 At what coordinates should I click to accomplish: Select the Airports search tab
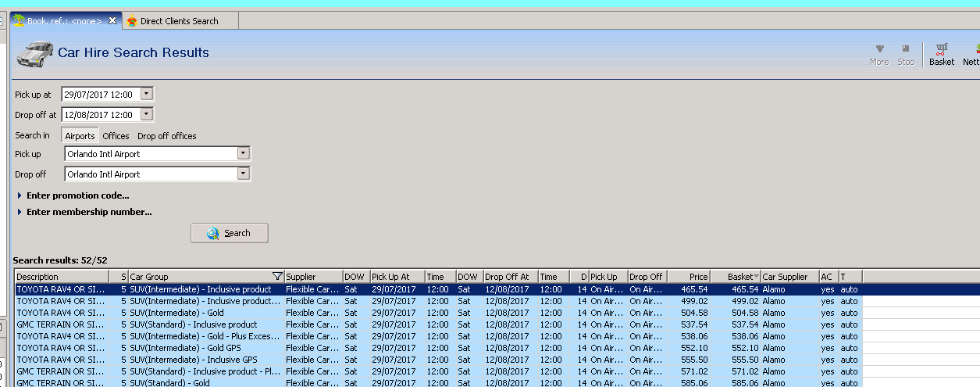[x=80, y=135]
